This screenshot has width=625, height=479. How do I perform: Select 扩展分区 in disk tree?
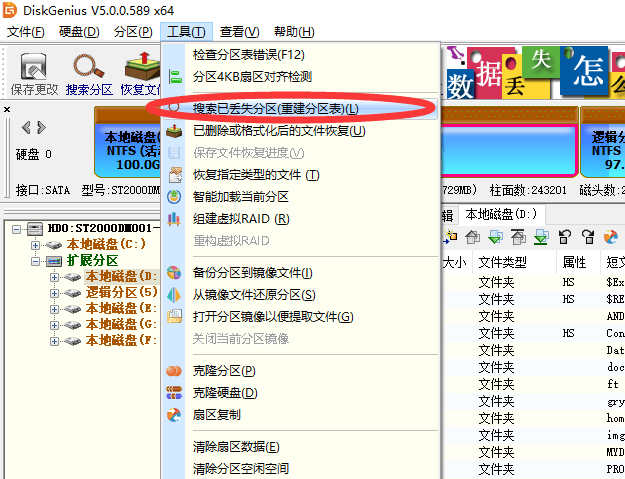coord(92,261)
